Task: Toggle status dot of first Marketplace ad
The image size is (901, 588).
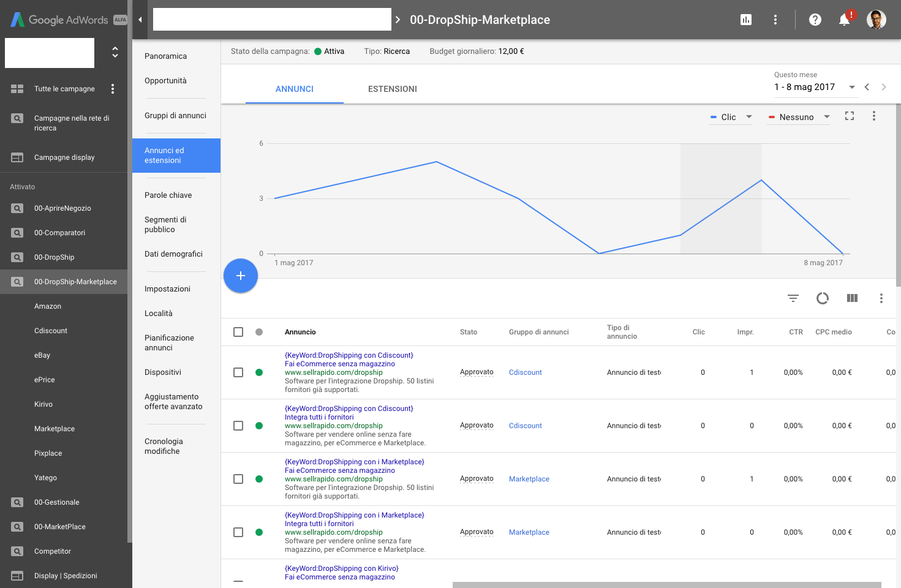Action: (259, 479)
